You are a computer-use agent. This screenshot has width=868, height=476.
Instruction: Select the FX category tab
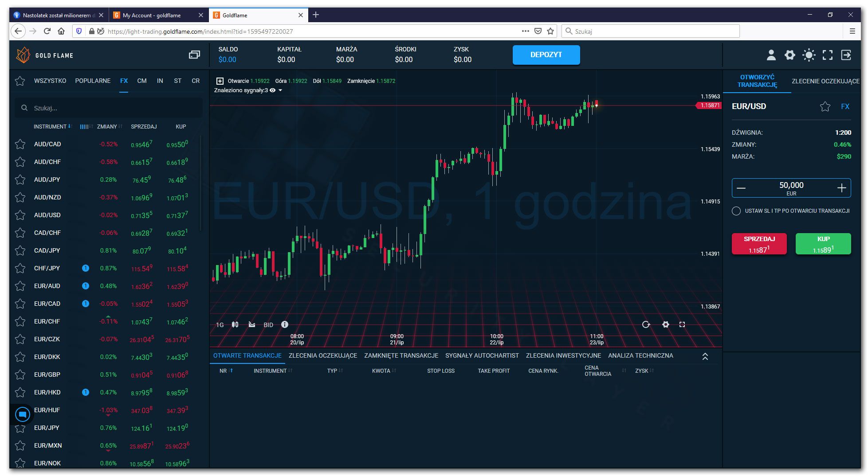tap(124, 81)
